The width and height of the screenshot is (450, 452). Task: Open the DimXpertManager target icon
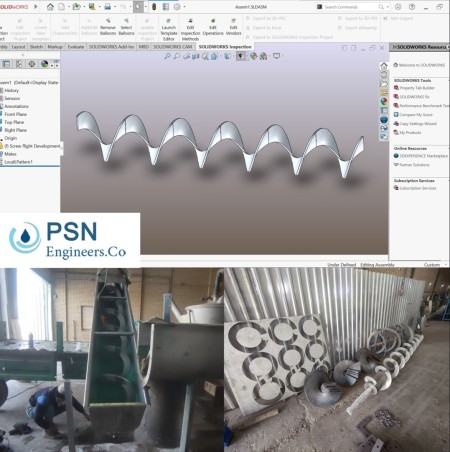pyautogui.click(x=32, y=64)
